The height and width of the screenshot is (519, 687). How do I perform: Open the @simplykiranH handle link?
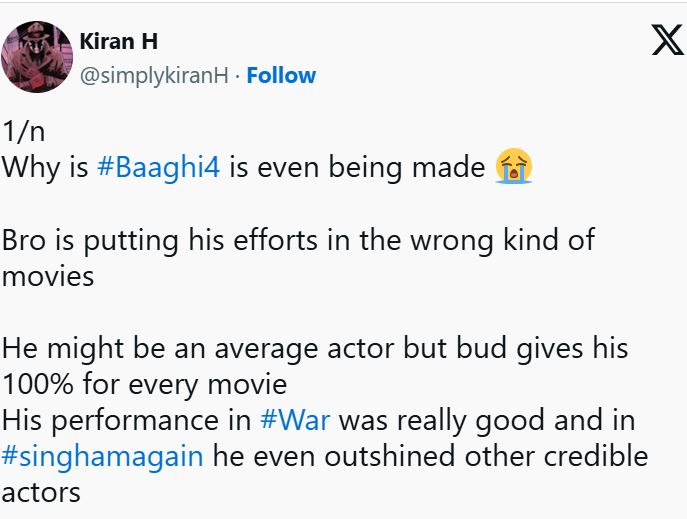(x=153, y=76)
